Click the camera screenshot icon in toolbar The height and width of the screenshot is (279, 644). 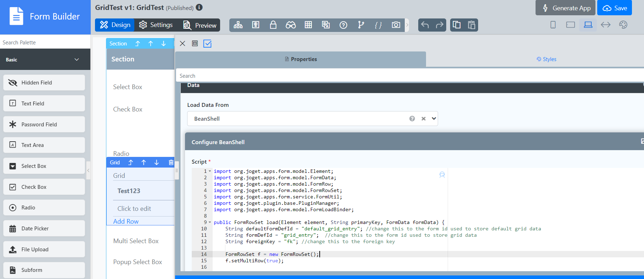396,25
